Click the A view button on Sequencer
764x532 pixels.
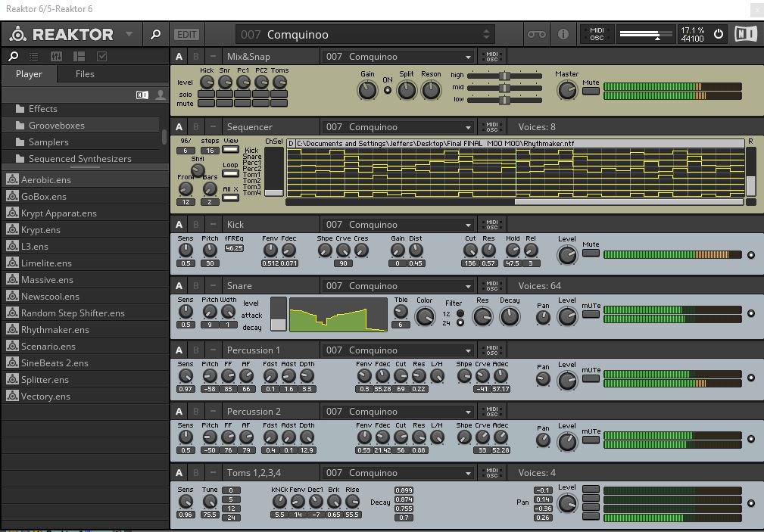pos(179,127)
